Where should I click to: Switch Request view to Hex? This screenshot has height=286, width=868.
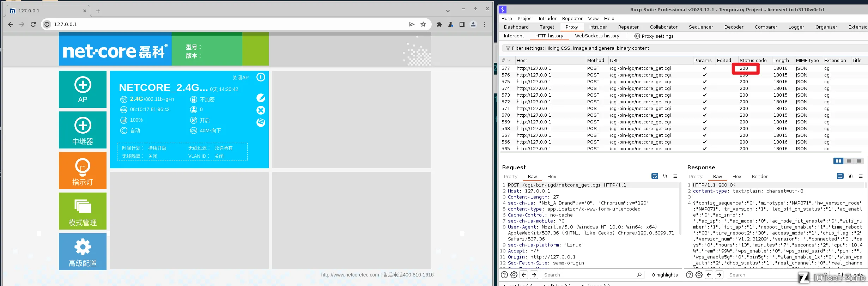coord(552,177)
